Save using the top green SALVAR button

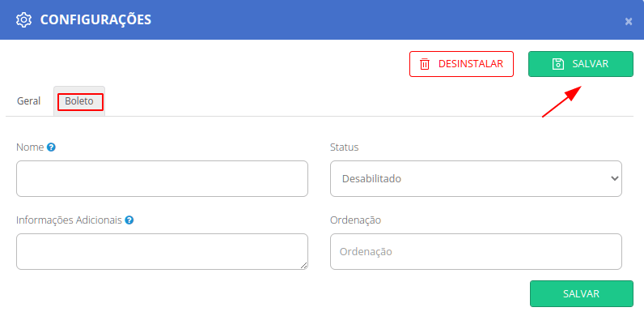point(581,64)
